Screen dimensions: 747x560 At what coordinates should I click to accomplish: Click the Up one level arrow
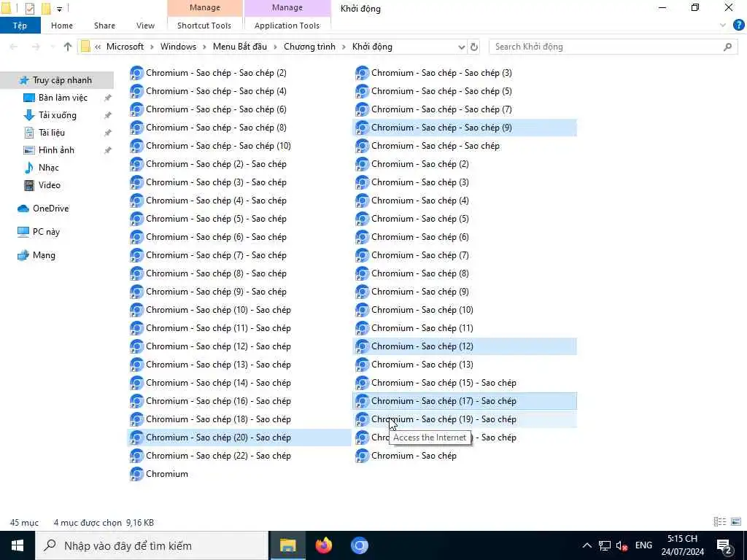point(68,47)
